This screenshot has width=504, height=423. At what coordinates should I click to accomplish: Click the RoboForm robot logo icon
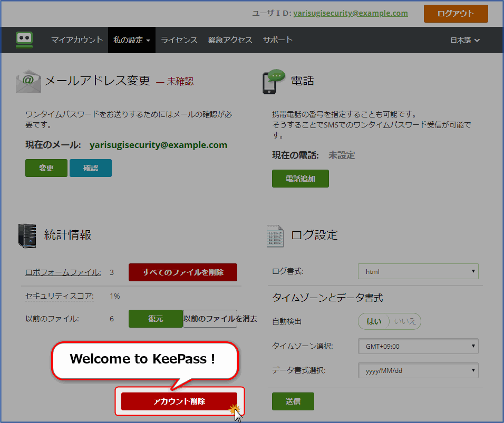(24, 40)
